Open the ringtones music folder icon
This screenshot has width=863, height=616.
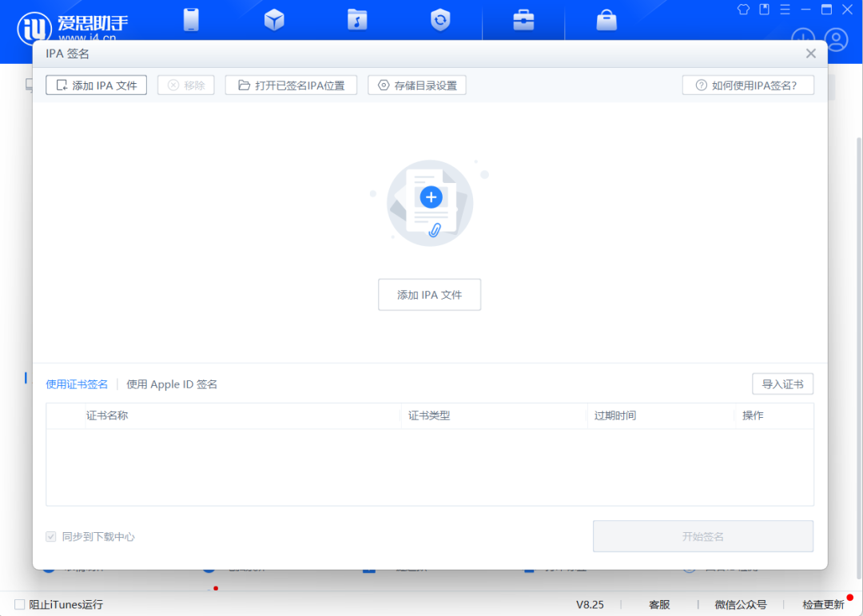[357, 20]
